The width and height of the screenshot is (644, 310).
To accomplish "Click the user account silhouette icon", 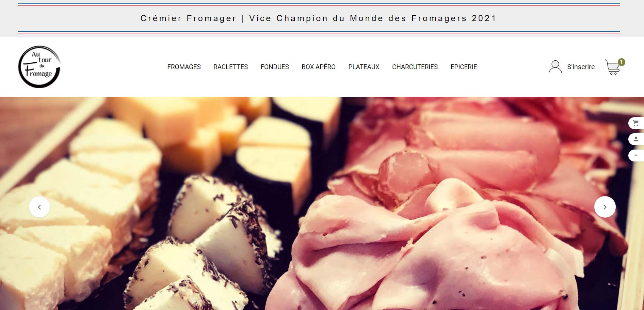I will [555, 67].
